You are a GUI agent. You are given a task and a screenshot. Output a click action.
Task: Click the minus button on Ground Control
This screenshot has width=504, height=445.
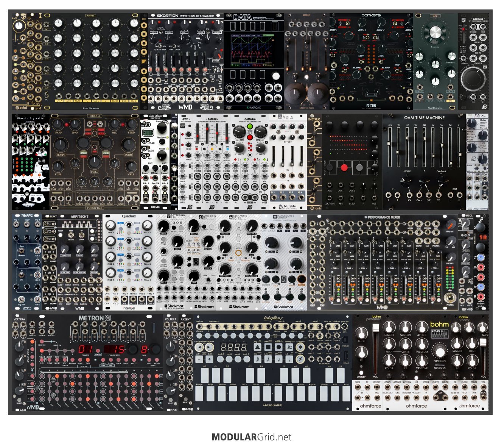(199, 359)
